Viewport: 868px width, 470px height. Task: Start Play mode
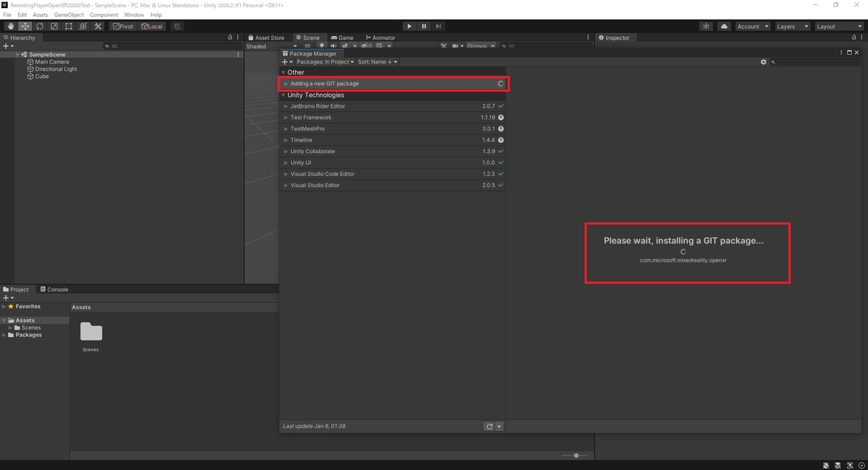409,26
